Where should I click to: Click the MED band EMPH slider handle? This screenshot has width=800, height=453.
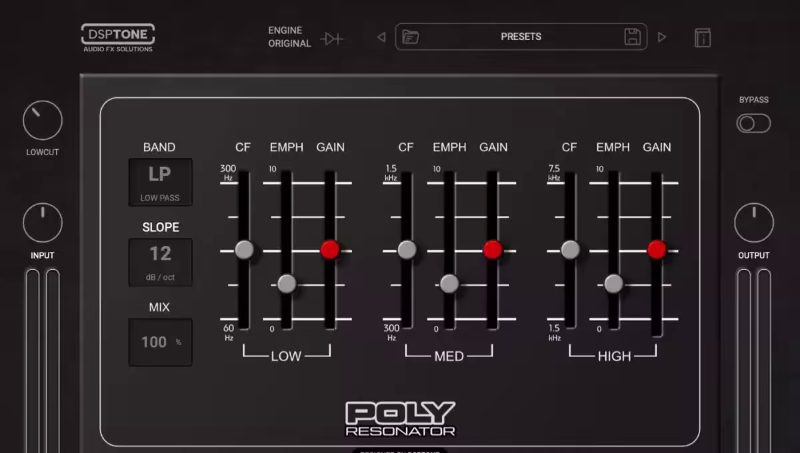click(x=449, y=284)
